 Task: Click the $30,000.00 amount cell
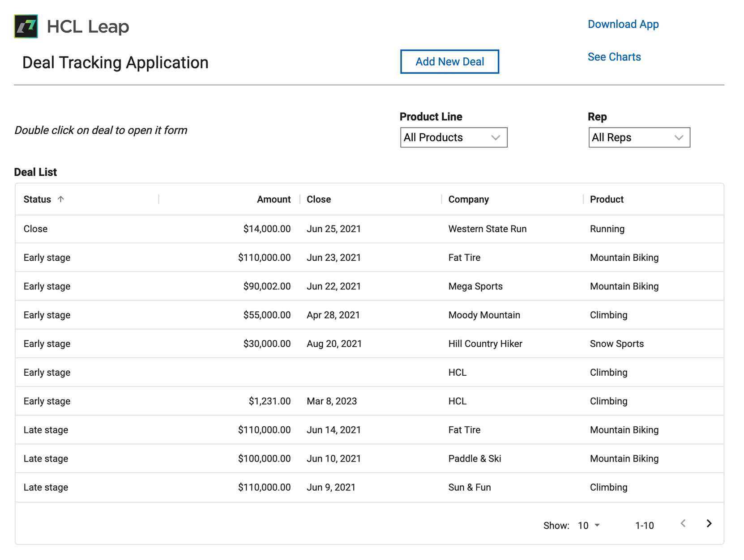267,344
